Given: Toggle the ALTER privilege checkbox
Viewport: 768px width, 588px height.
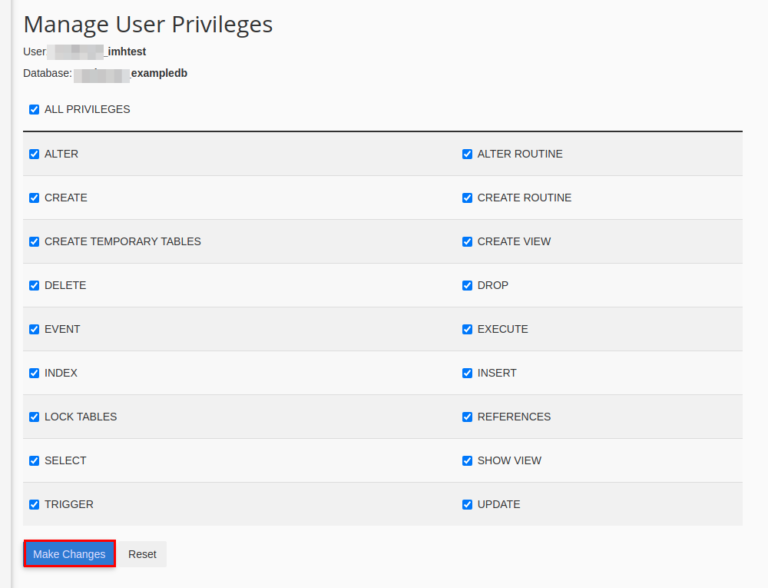Looking at the screenshot, I should [34, 154].
